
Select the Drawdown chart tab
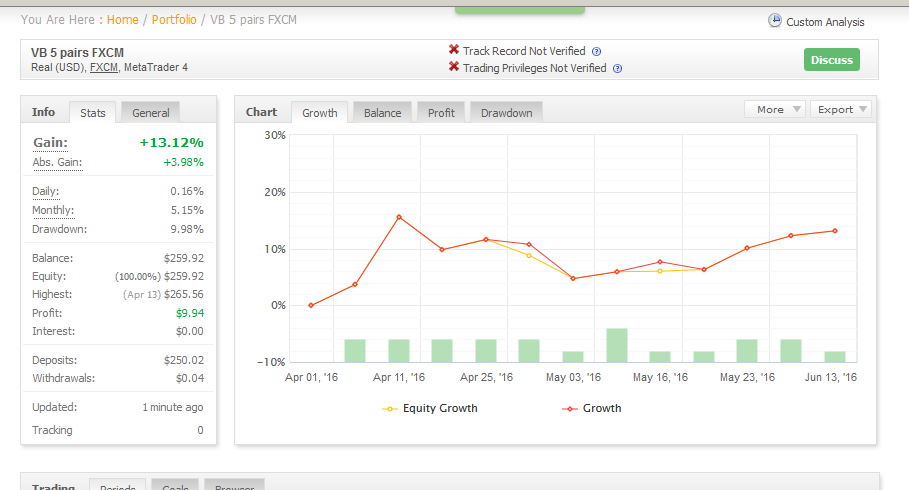506,112
